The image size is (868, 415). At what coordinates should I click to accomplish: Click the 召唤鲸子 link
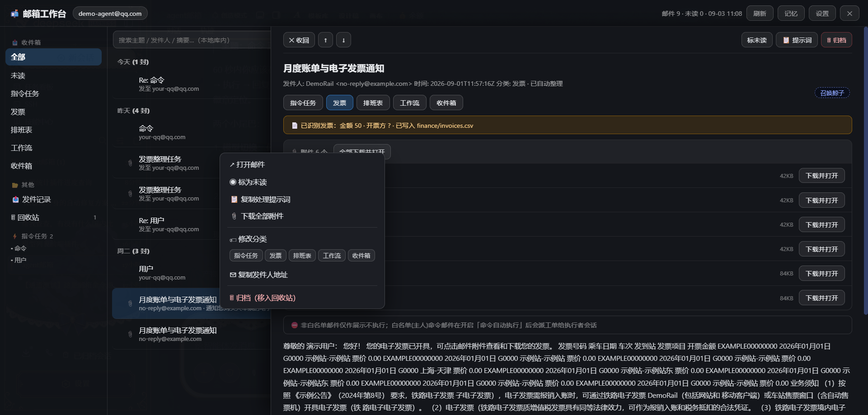click(832, 93)
